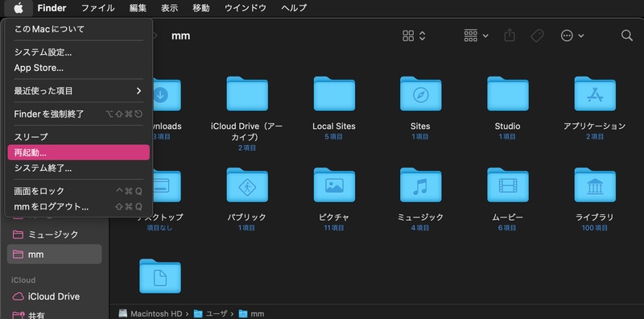The image size is (644, 319).
Task: Select iCloud Drive（アーカイブ）folder
Action: [247, 94]
